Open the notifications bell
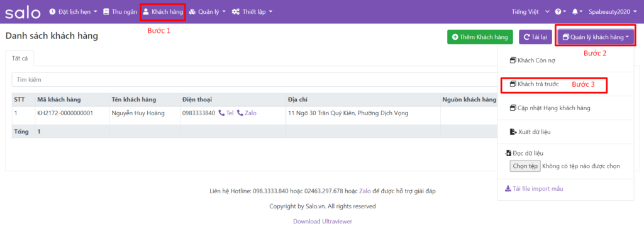This screenshot has width=644, height=238. coord(577,12)
